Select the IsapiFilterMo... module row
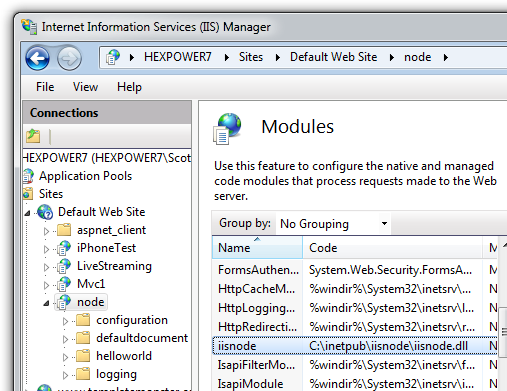 point(355,365)
